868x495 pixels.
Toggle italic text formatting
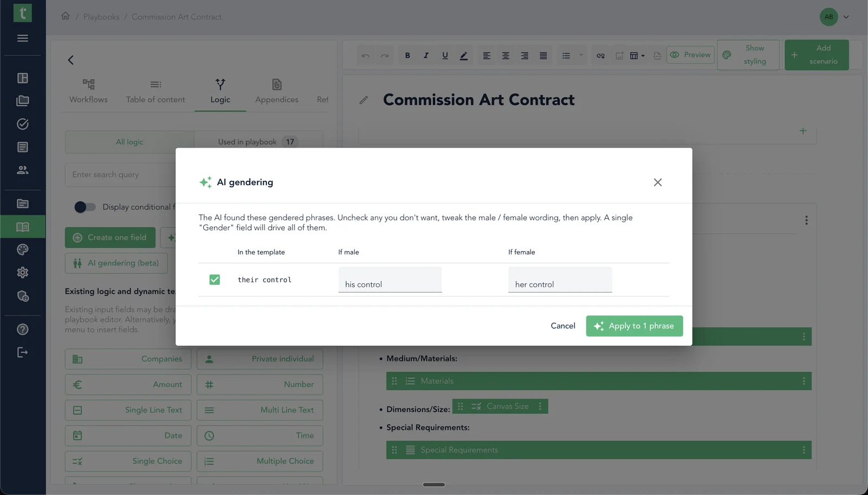coord(426,55)
